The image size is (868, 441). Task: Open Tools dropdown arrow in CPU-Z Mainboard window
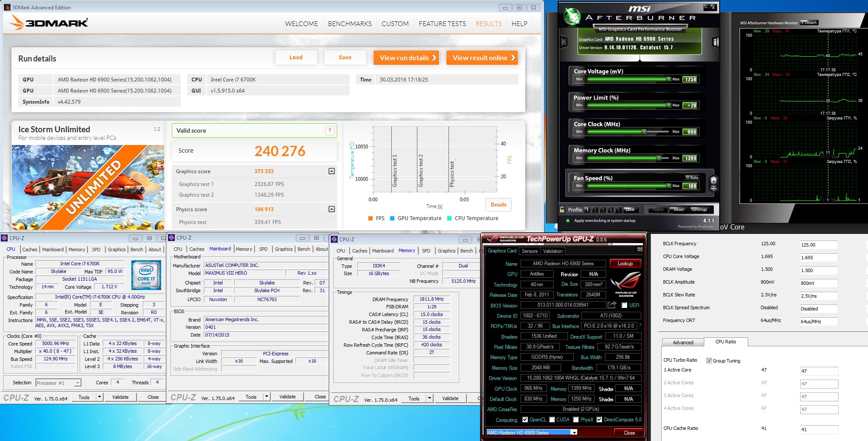pos(266,397)
